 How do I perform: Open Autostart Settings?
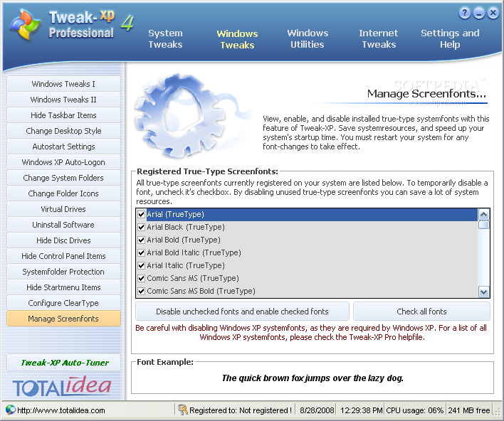click(63, 146)
